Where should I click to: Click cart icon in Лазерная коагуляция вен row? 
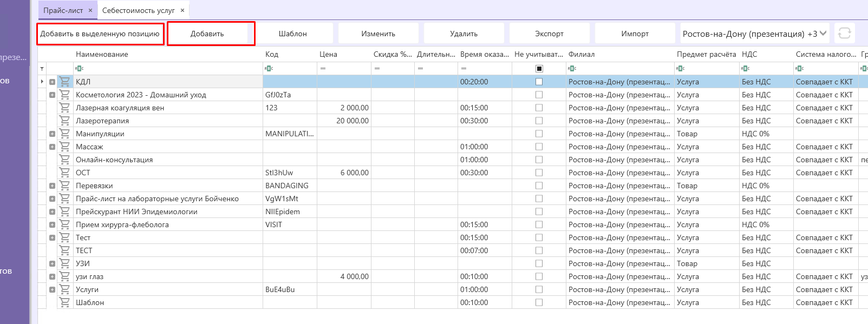pos(65,108)
